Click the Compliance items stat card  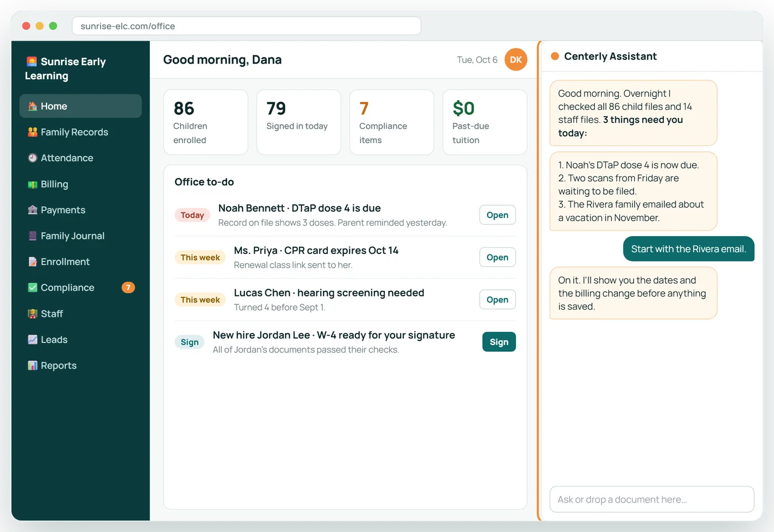point(392,122)
